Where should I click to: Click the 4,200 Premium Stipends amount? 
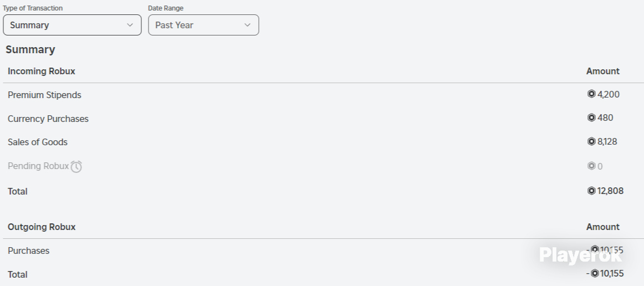[609, 95]
